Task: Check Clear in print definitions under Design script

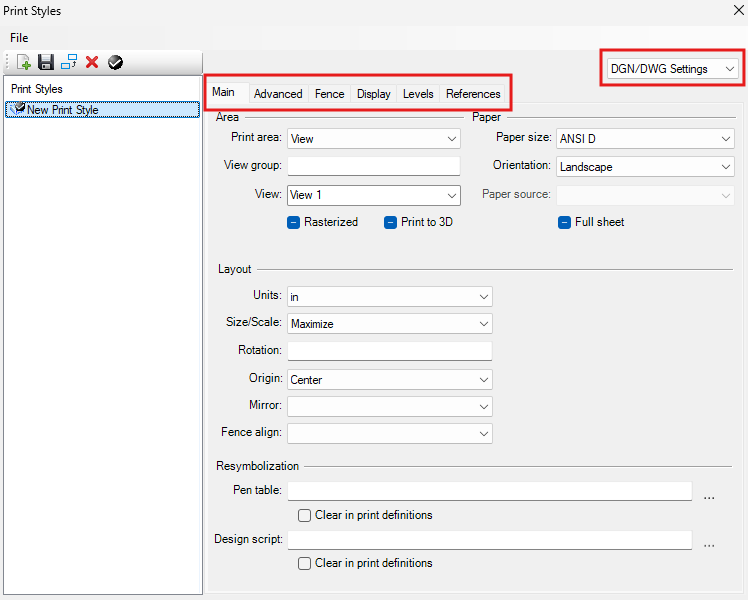Action: (304, 563)
